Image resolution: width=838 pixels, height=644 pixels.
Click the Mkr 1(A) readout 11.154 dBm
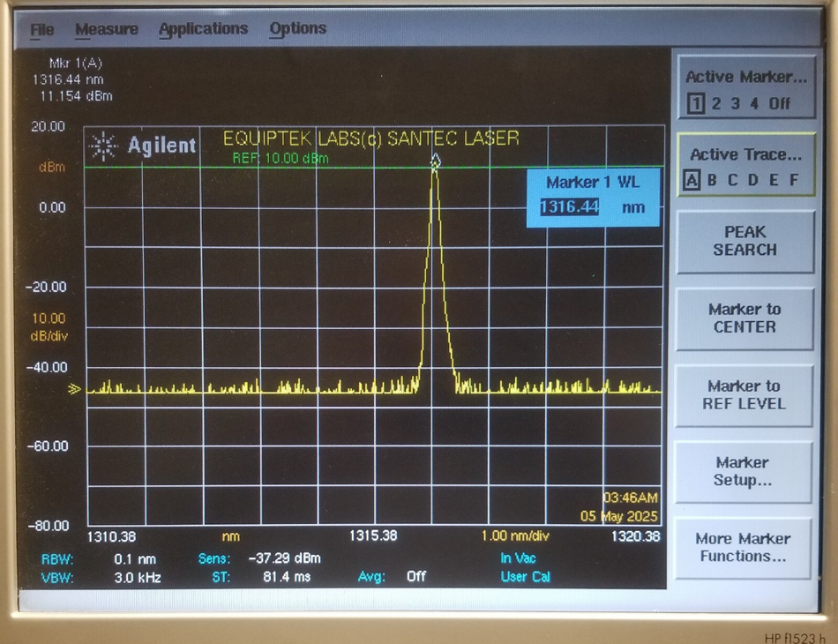[x=76, y=96]
